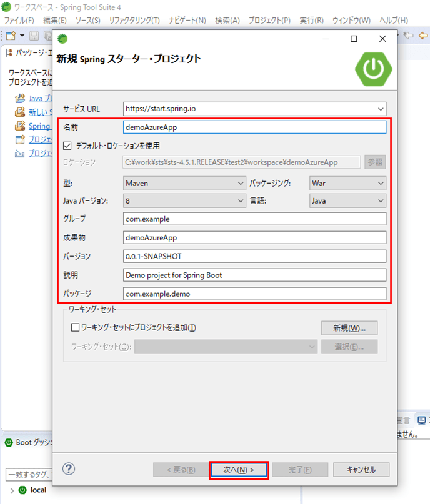The height and width of the screenshot is (504, 430).
Task: Click the Spring starter project link
Action: click(x=40, y=126)
